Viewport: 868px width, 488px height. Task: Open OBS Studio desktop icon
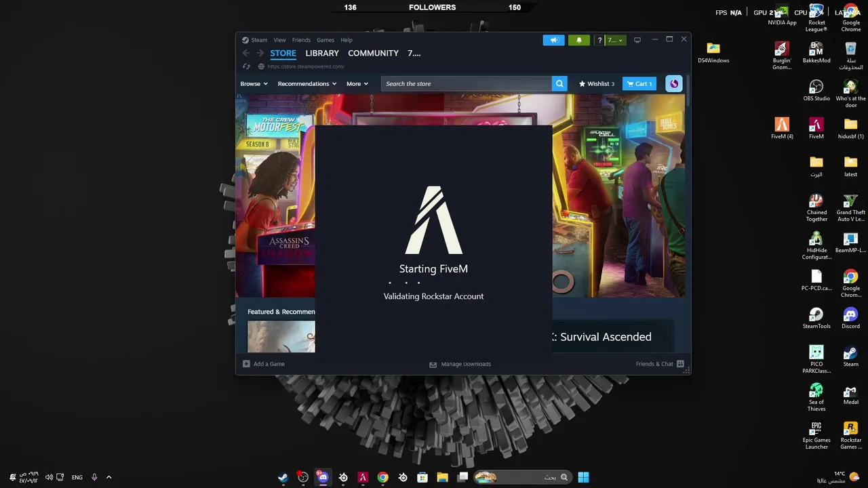click(816, 91)
